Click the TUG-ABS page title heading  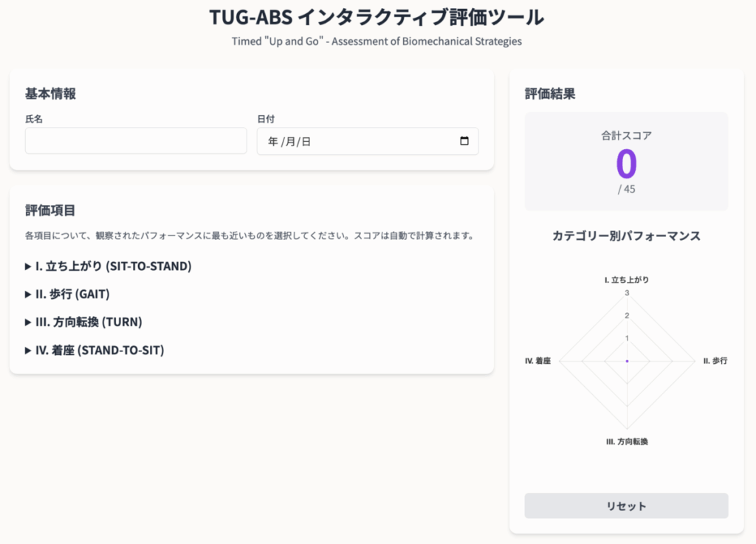point(377,17)
